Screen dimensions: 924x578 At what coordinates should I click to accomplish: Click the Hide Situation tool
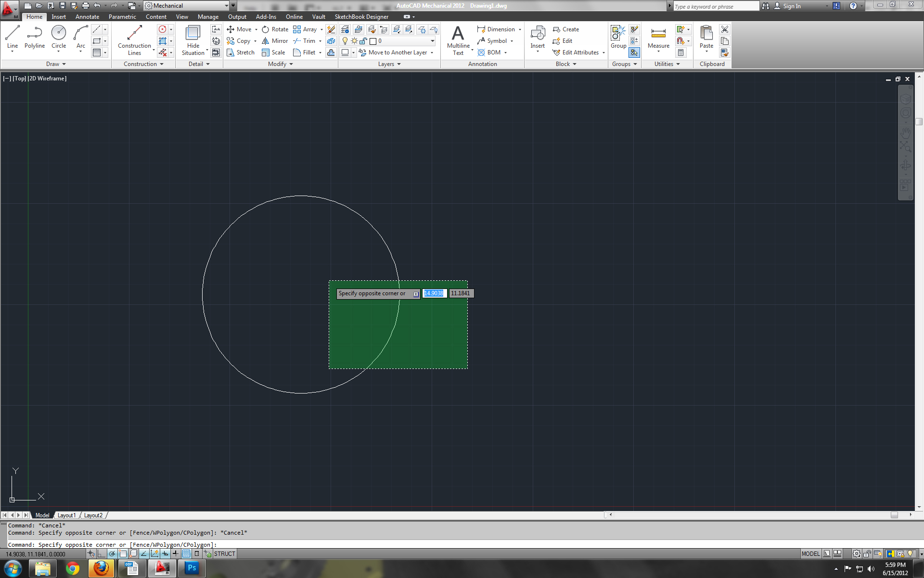point(193,40)
